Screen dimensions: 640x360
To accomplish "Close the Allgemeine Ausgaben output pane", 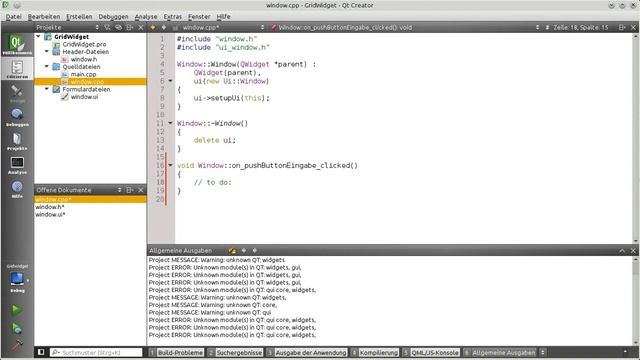I will [x=633, y=250].
